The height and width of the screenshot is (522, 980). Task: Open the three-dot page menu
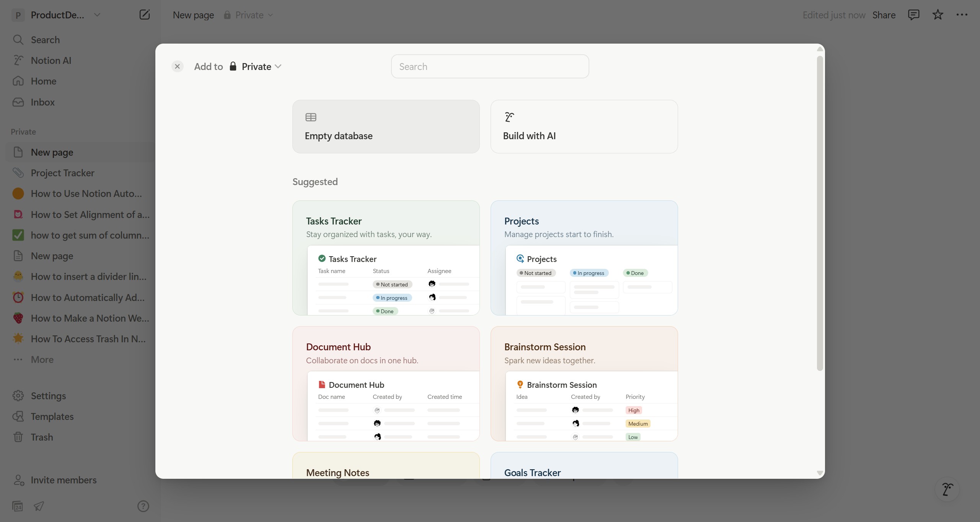962,15
